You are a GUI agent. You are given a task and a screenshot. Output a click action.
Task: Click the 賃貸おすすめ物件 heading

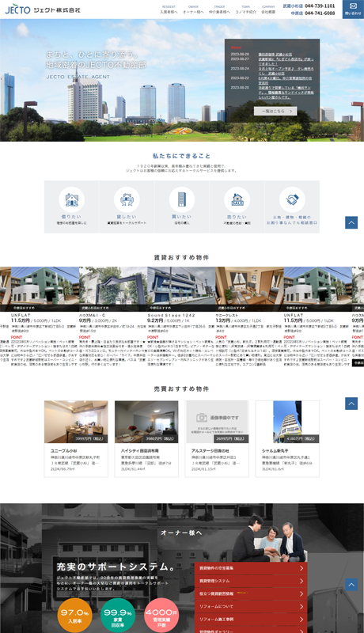181,258
